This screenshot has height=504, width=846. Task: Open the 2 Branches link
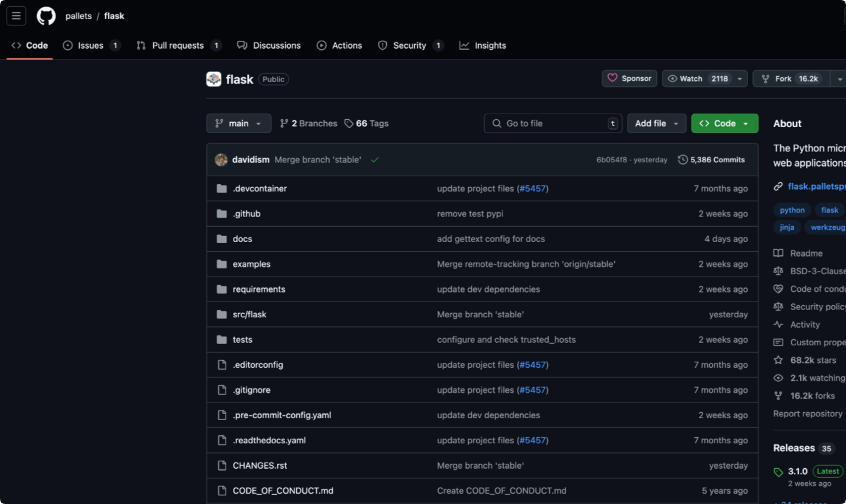(308, 123)
